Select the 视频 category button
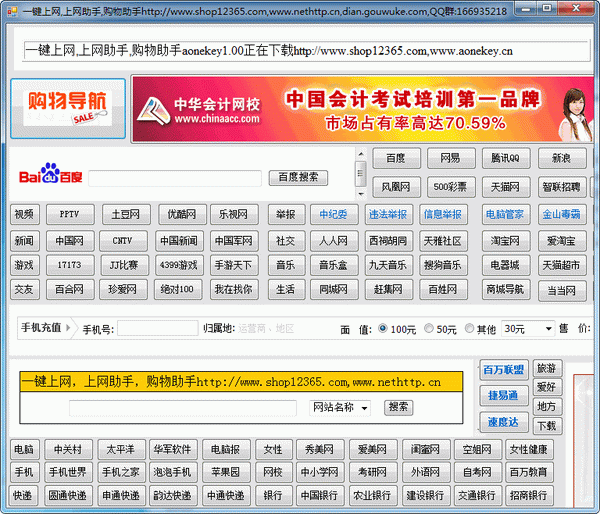600x514 pixels. [x=24, y=214]
